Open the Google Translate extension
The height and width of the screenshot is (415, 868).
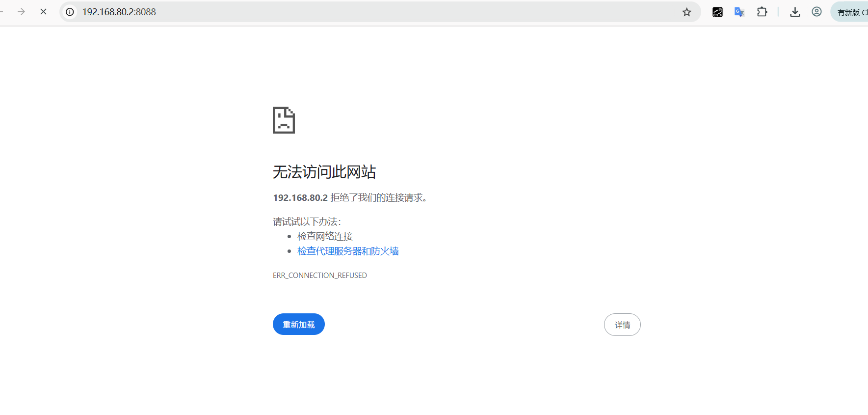point(739,12)
